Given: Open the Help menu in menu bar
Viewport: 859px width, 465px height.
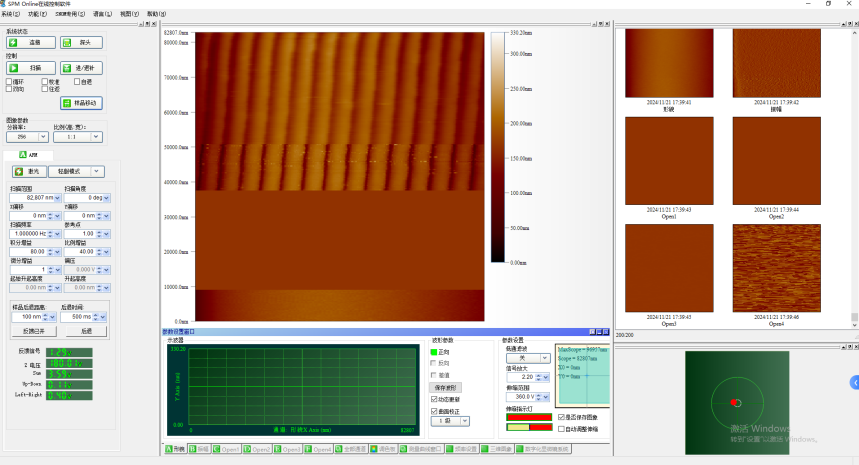Looking at the screenshot, I should tap(156, 14).
